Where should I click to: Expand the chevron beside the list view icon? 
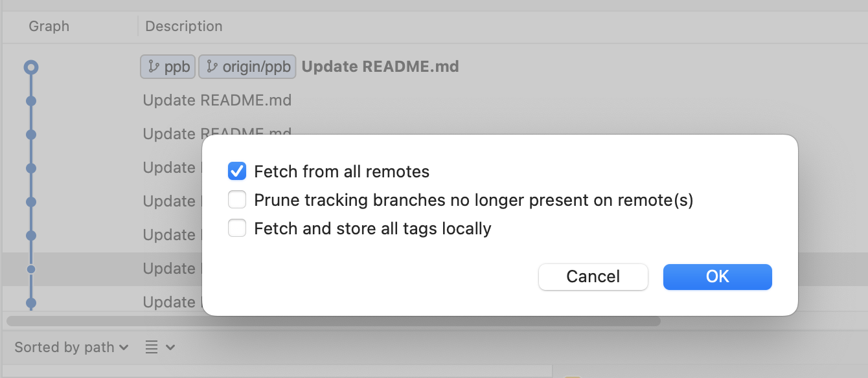(170, 348)
